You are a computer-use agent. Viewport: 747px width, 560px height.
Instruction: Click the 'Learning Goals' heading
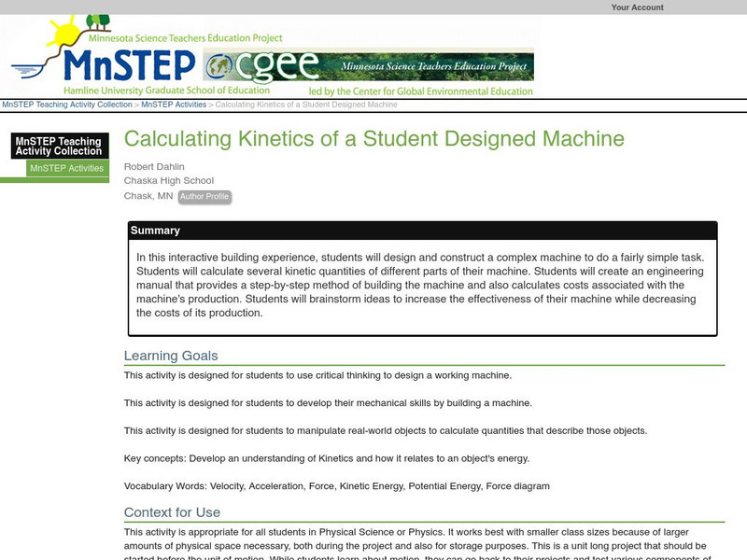171,356
